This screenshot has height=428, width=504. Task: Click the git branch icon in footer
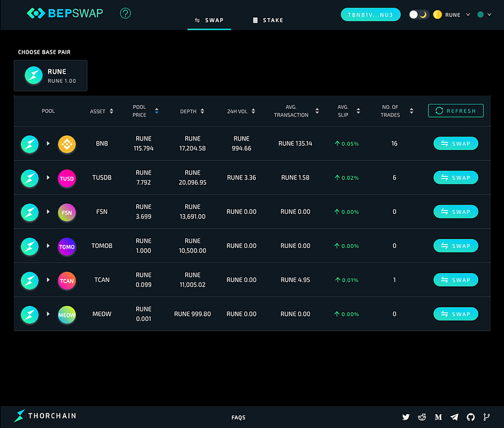(486, 417)
